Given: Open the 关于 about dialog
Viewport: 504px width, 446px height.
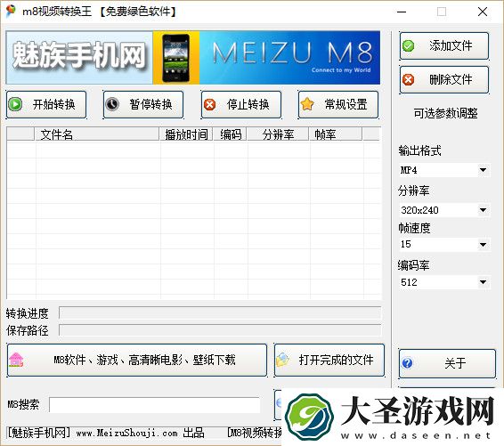Looking at the screenshot, I should point(447,363).
